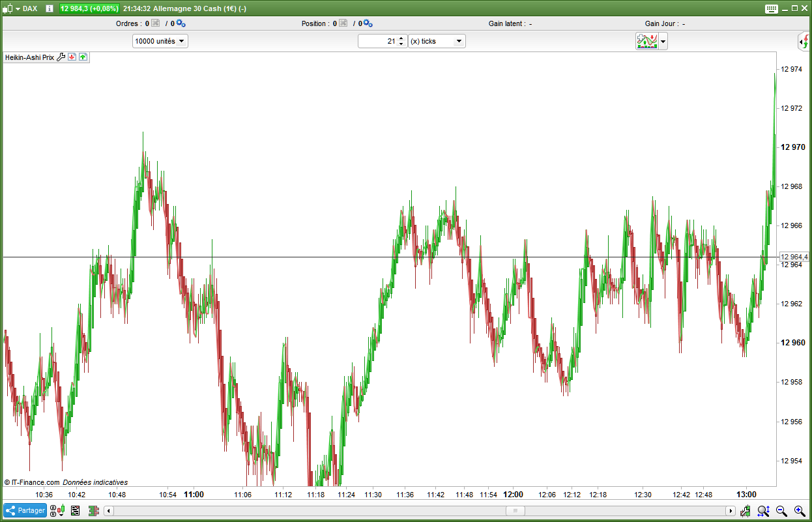Open the chart style candlestick link icon

pyautogui.click(x=58, y=510)
